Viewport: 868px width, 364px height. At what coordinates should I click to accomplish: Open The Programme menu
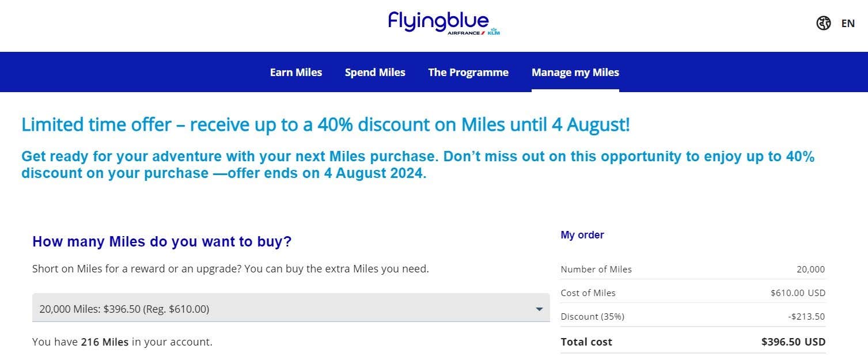point(468,73)
